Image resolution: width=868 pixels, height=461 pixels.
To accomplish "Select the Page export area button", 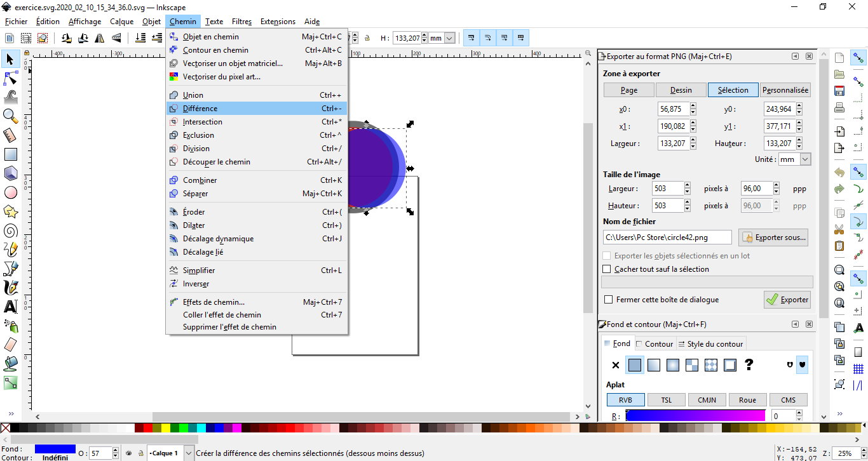I will [629, 90].
